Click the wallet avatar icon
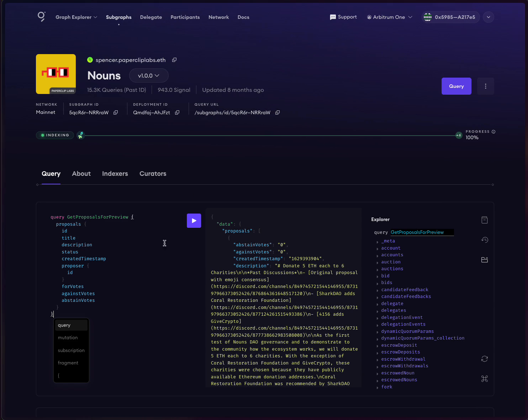The height and width of the screenshot is (420, 528). click(428, 17)
